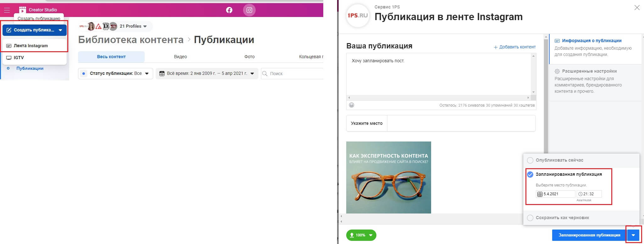644x244 pixels.
Task: Click the search magnifier icon
Action: [265, 74]
